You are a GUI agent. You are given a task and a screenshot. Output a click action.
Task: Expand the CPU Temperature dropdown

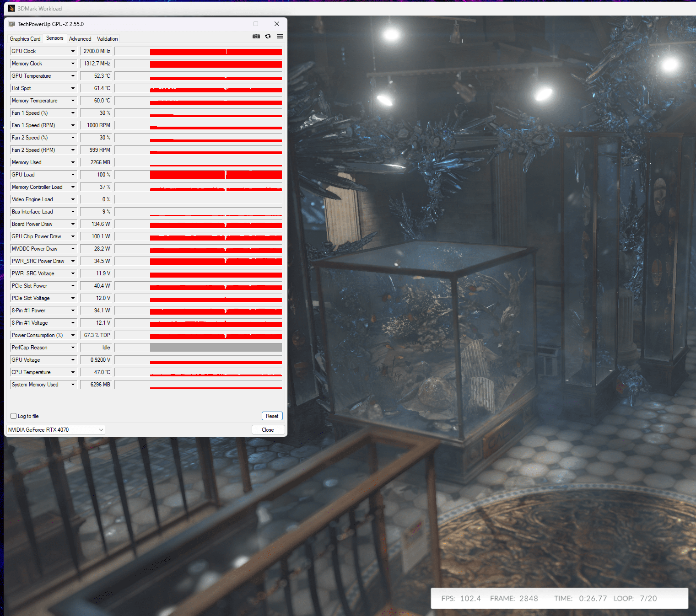point(73,372)
